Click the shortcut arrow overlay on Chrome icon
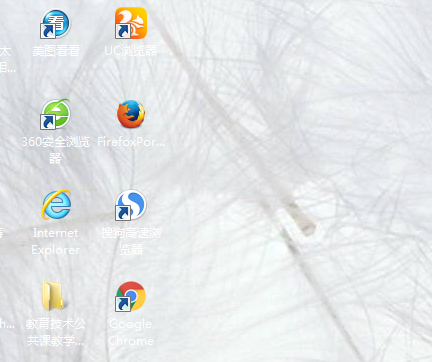432x362 pixels. point(123,304)
